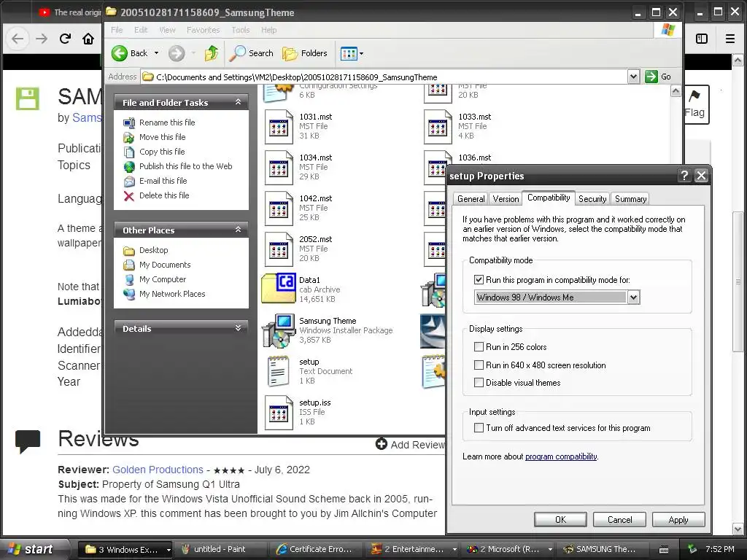Viewport: 747px width, 560px height.
Task: Switch to the General tab
Action: pos(471,199)
